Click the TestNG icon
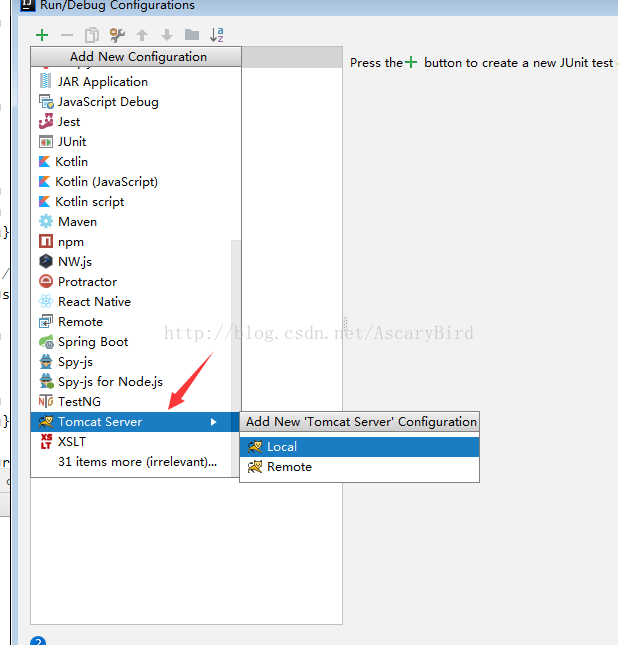Screen dimensions: 618x645 click(x=46, y=401)
